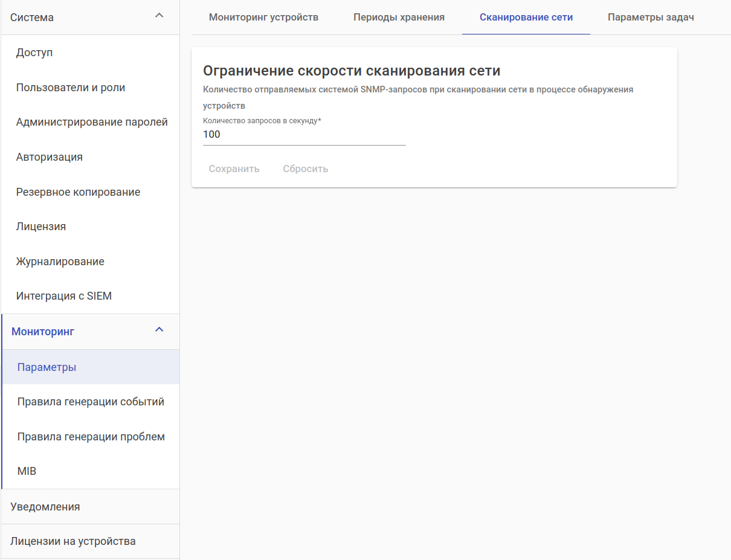The width and height of the screenshot is (731, 560).
Task: Go to Резервное копирование
Action: (x=78, y=192)
